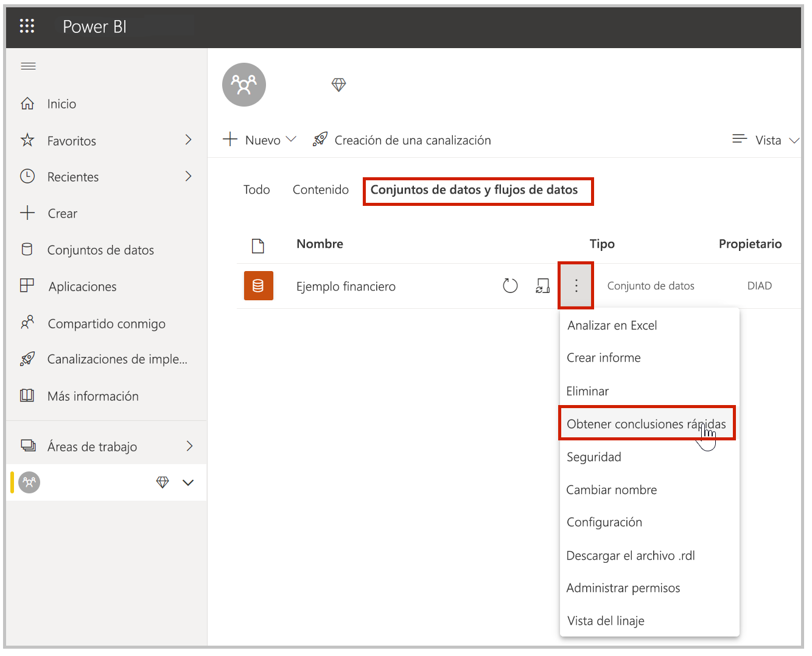This screenshot has width=812, height=656.
Task: Open the app launcher grid icon
Action: coord(27,26)
